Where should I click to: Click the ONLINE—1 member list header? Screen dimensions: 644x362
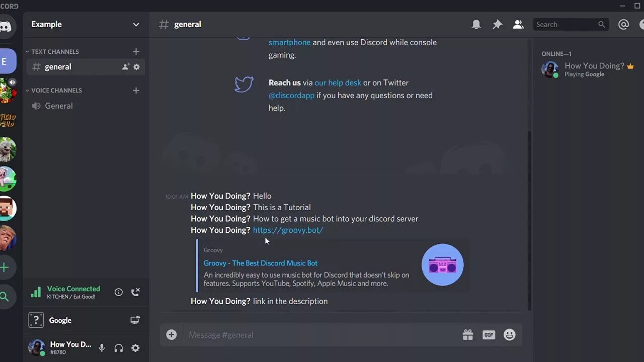point(556,54)
